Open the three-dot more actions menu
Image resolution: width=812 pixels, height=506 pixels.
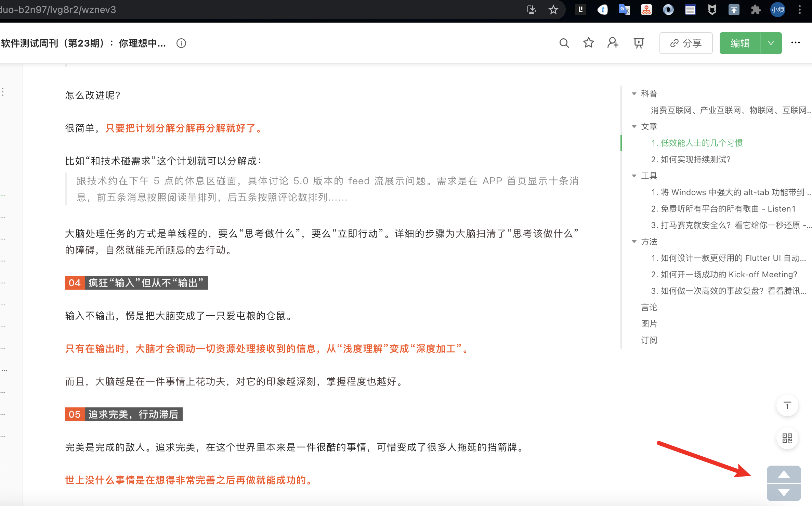click(795, 43)
